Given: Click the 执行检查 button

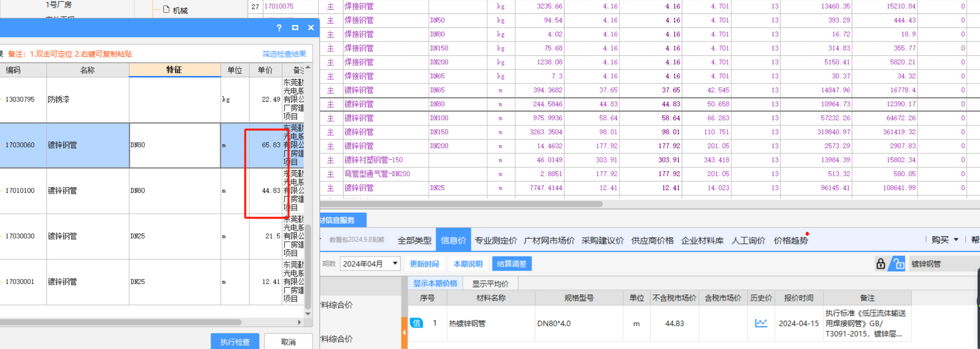Looking at the screenshot, I should pyautogui.click(x=235, y=342).
